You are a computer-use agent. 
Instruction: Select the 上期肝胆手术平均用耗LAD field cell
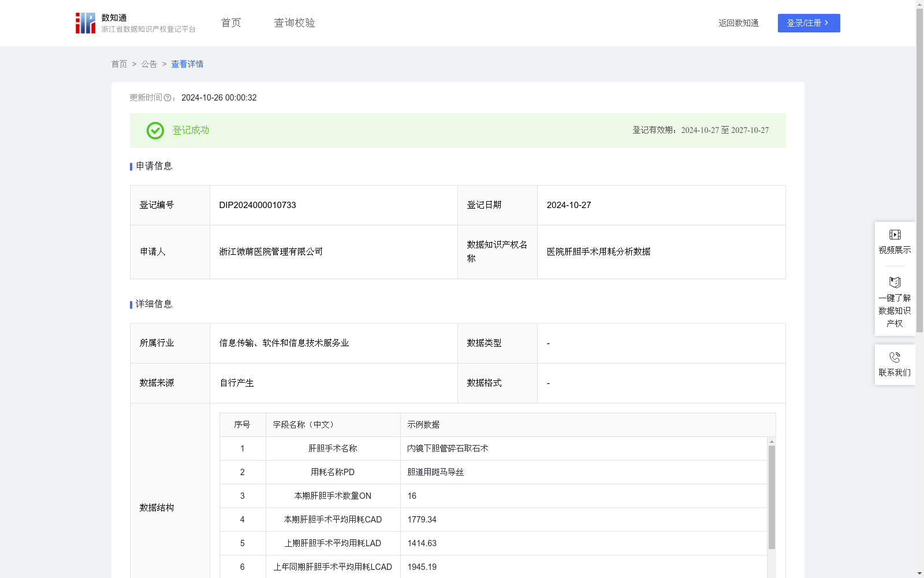click(333, 543)
